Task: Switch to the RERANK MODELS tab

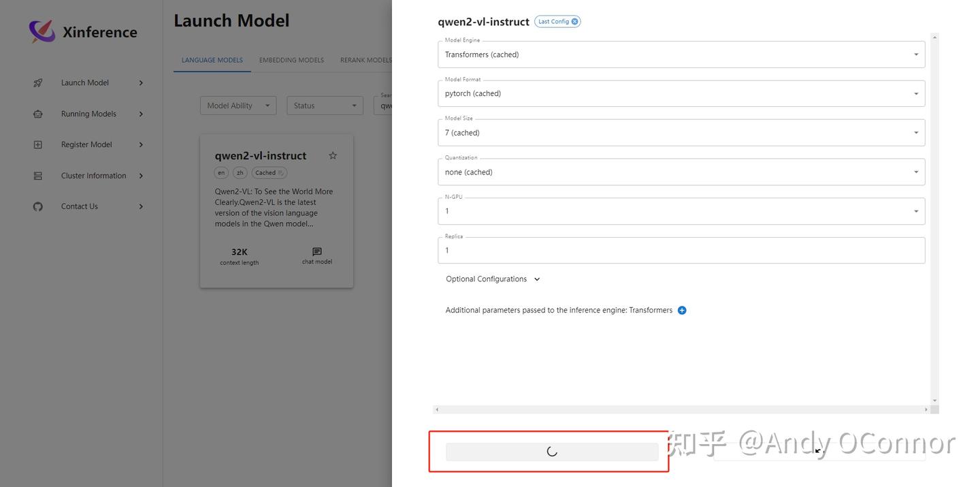Action: tap(365, 60)
